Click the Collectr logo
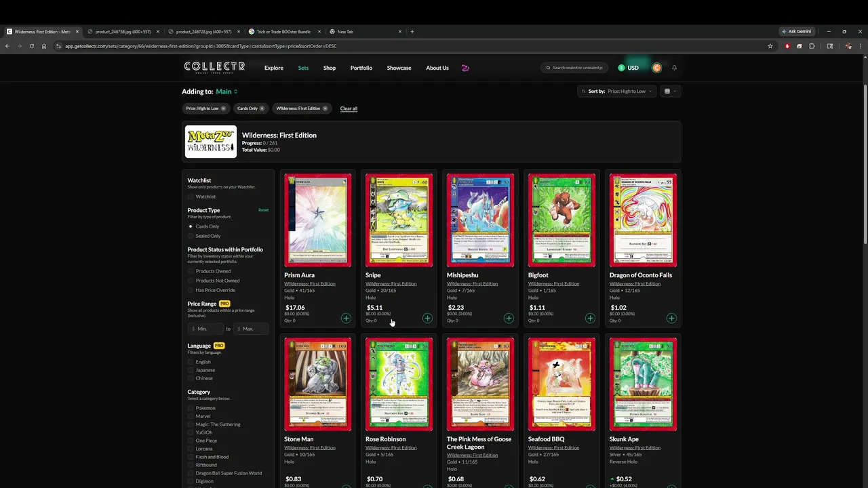This screenshot has height=488, width=868. pos(214,67)
